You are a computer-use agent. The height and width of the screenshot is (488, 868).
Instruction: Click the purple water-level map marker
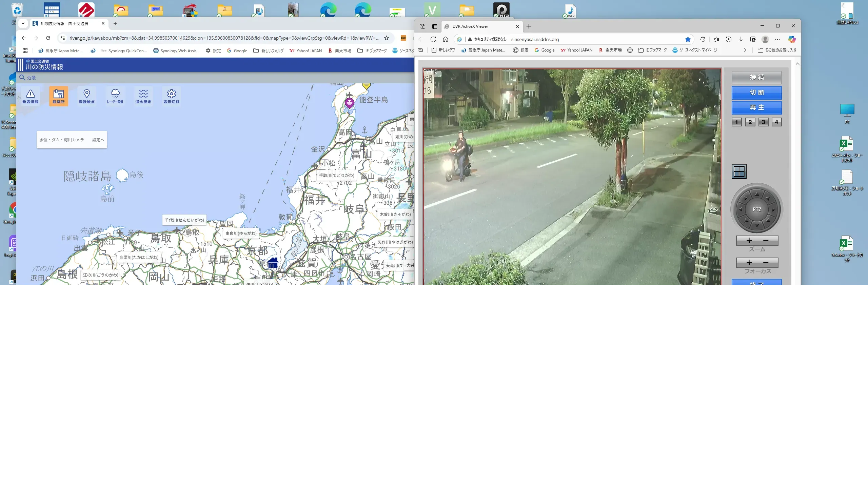point(349,102)
